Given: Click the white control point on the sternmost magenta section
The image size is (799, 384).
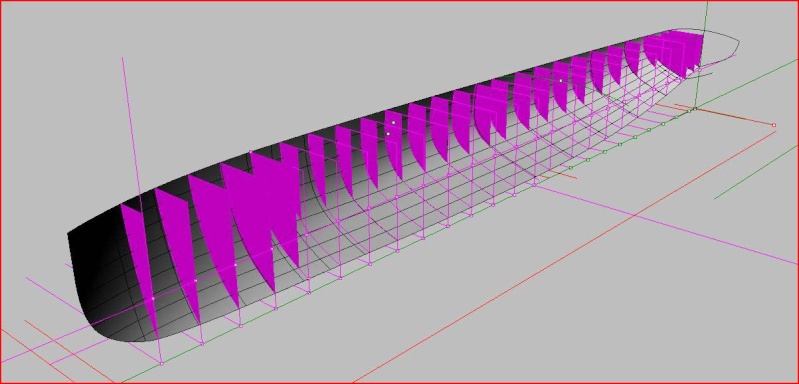Looking at the screenshot, I should [x=153, y=298].
